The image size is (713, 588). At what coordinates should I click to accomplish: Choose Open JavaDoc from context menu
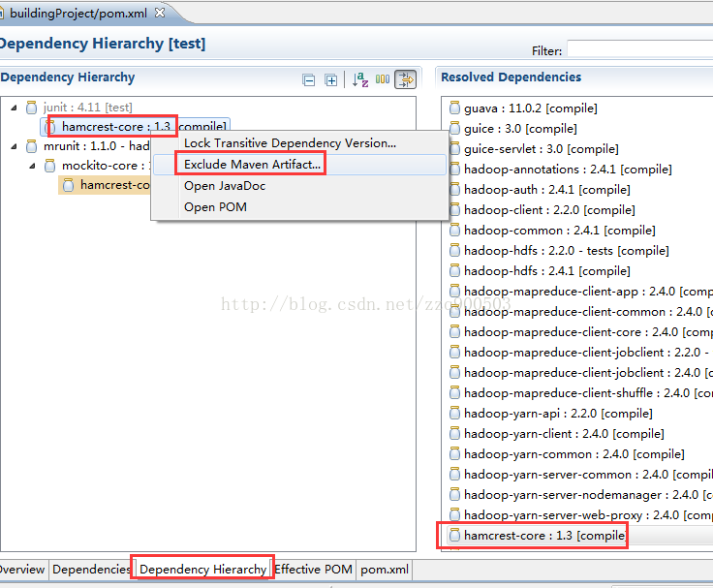click(x=225, y=186)
